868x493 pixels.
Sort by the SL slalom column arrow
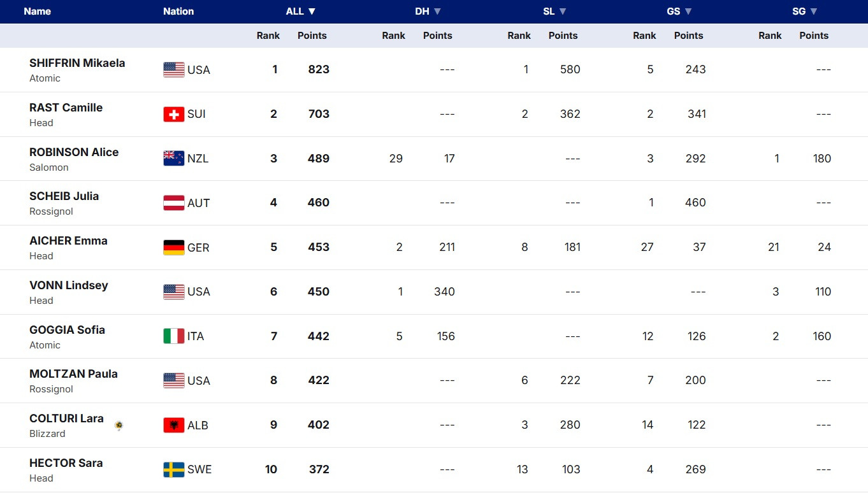(563, 11)
